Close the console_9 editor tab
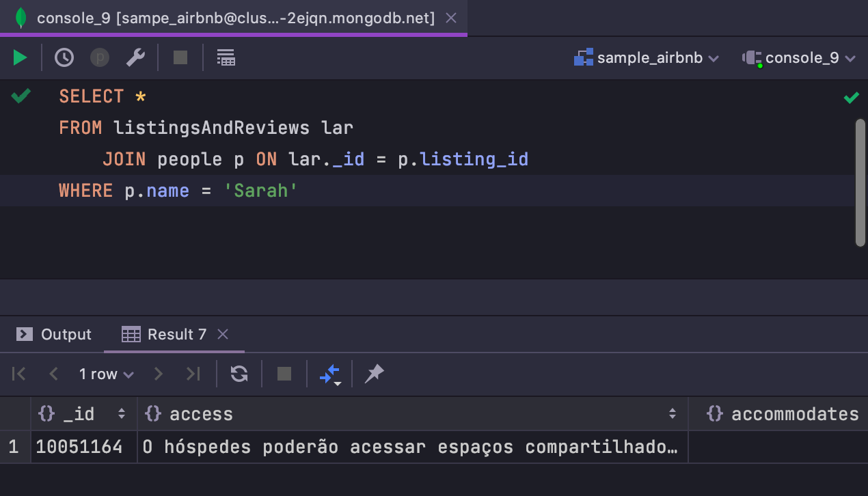This screenshot has height=496, width=868. (x=451, y=18)
